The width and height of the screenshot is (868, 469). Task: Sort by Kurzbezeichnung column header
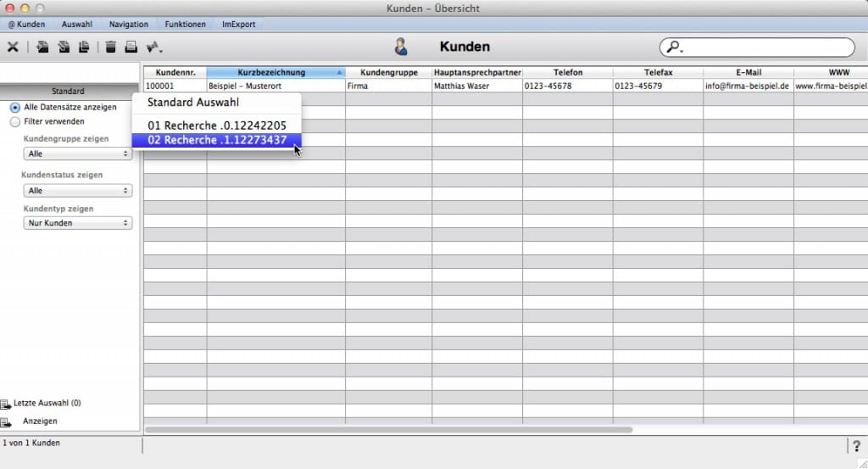click(x=275, y=73)
